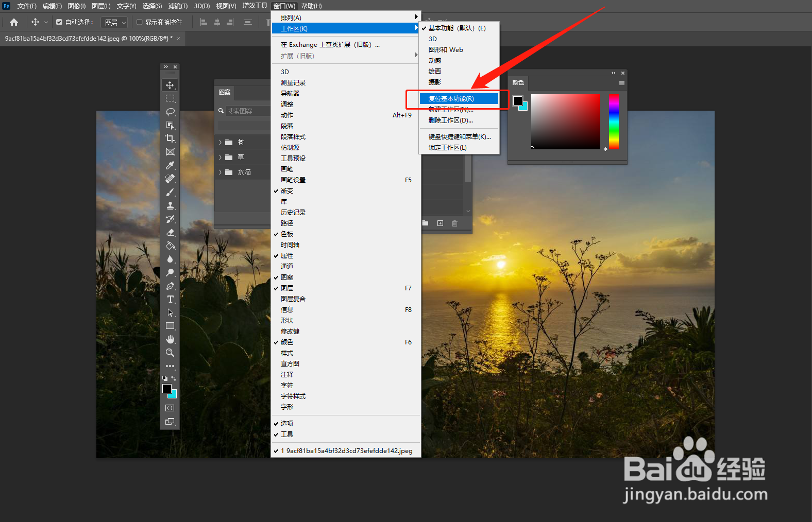
Task: Select the Lasso tool
Action: pos(170,112)
